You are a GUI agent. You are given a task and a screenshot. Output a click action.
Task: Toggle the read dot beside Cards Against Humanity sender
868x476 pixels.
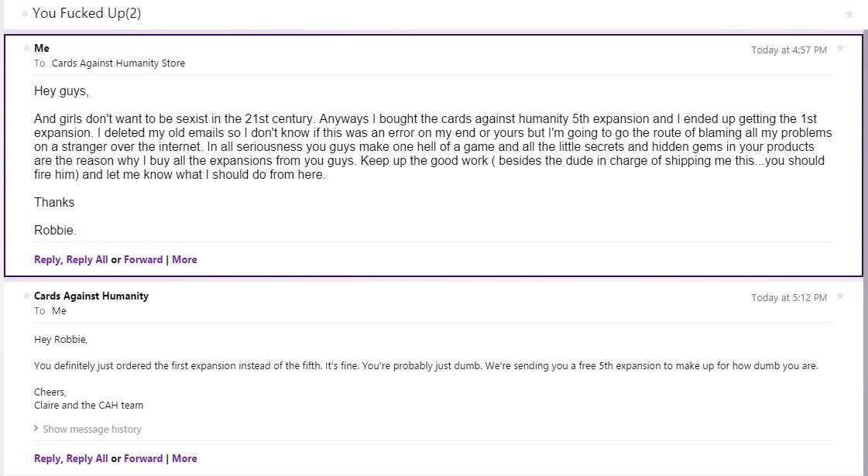[x=26, y=296]
